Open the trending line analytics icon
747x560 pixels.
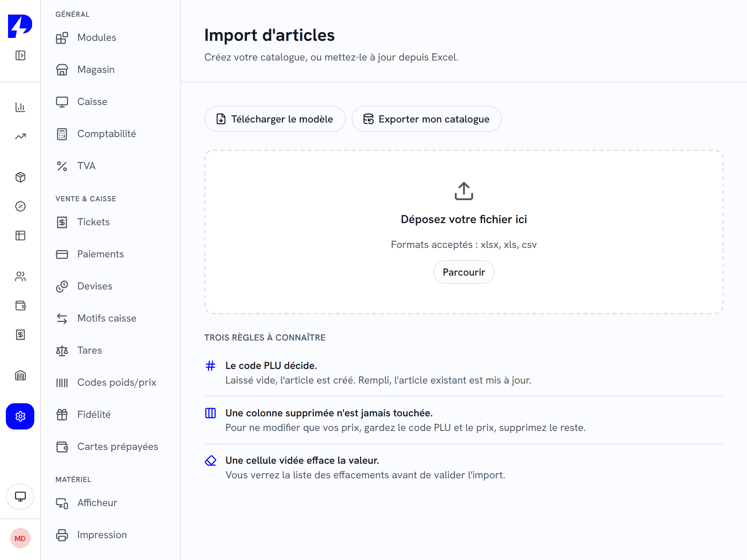(x=20, y=136)
